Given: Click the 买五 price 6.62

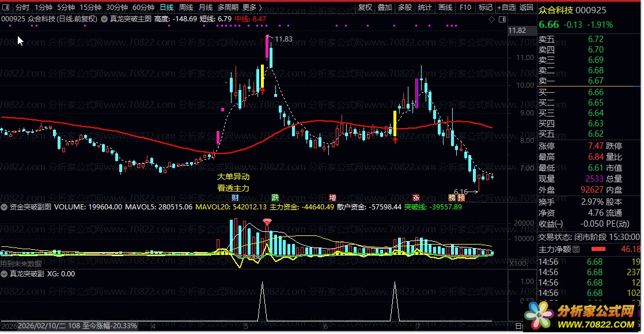Looking at the screenshot, I should point(596,134).
